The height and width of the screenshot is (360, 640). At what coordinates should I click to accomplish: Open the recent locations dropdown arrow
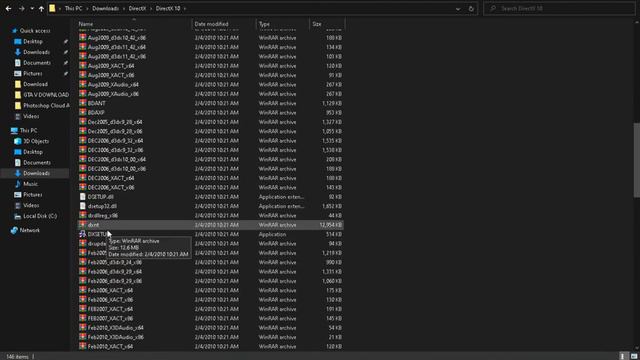pos(32,9)
